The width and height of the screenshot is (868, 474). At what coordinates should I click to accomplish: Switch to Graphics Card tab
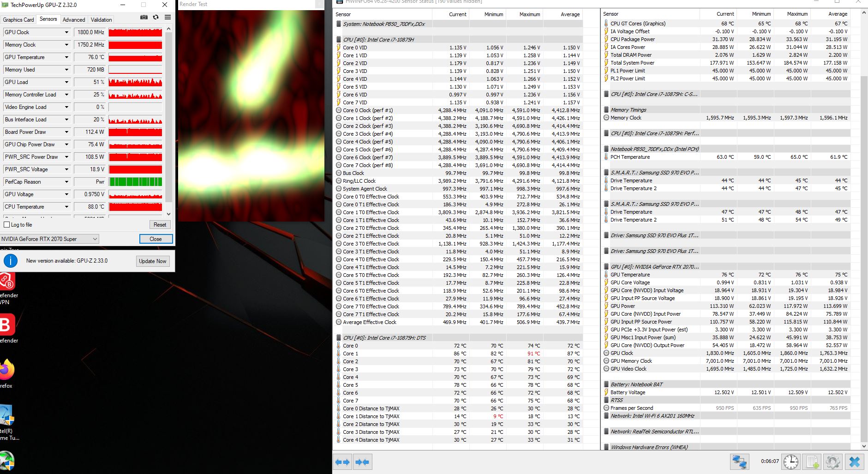coord(18,20)
